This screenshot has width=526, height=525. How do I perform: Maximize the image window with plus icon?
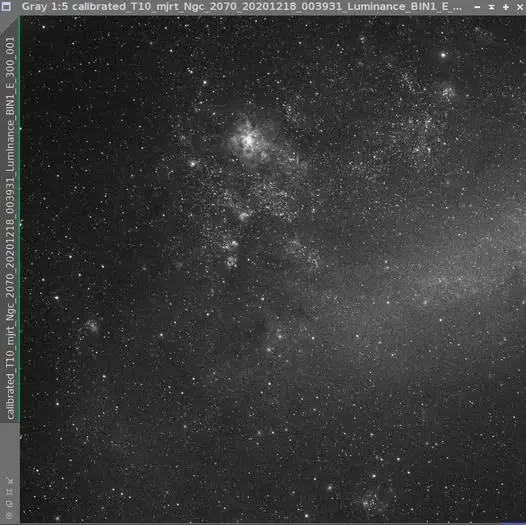click(x=506, y=7)
